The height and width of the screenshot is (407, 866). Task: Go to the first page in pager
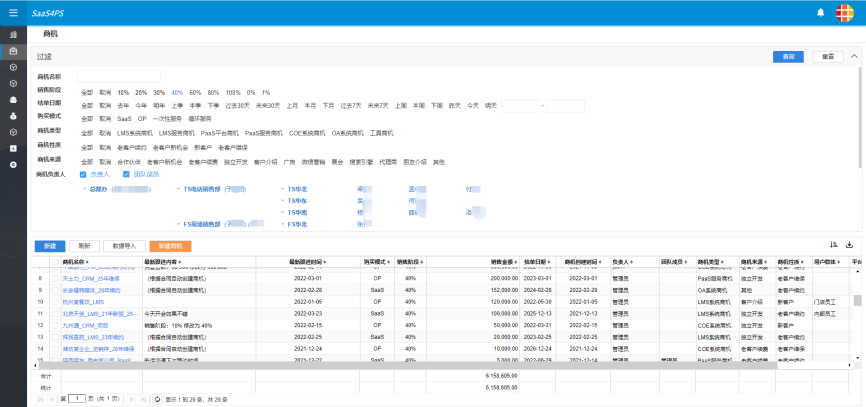[41, 399]
